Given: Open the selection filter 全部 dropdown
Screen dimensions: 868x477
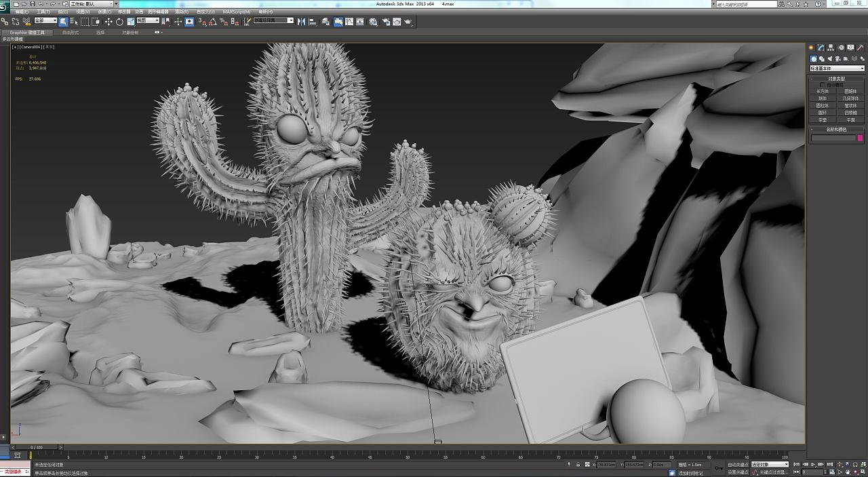Looking at the screenshot, I should (x=45, y=21).
